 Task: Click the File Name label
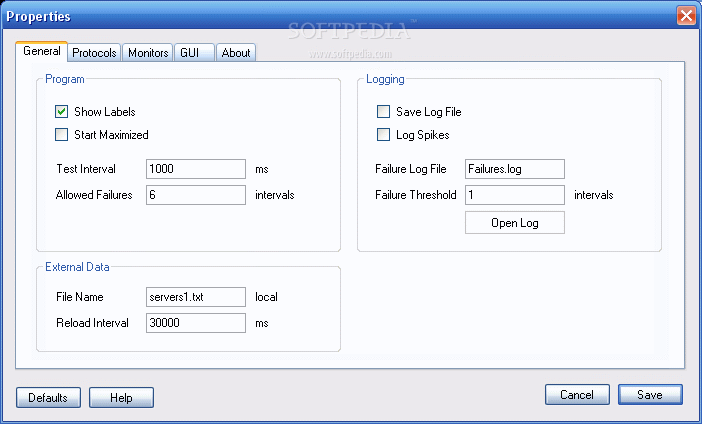80,297
